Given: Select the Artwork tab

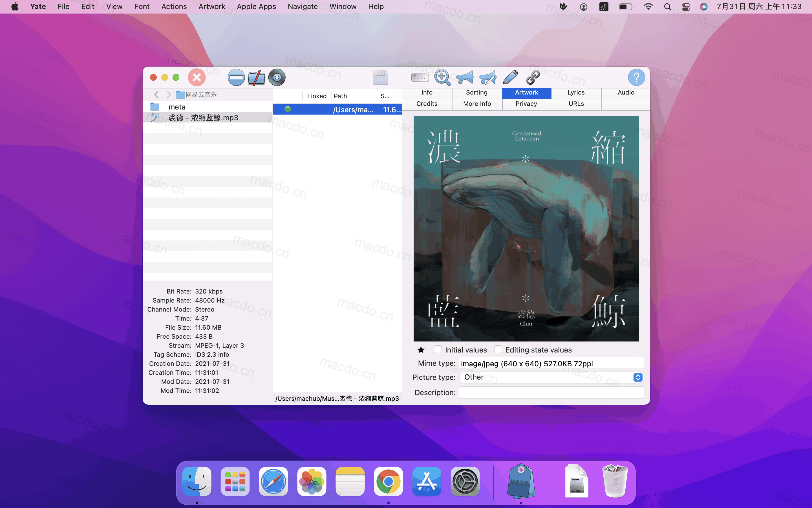Looking at the screenshot, I should (526, 93).
